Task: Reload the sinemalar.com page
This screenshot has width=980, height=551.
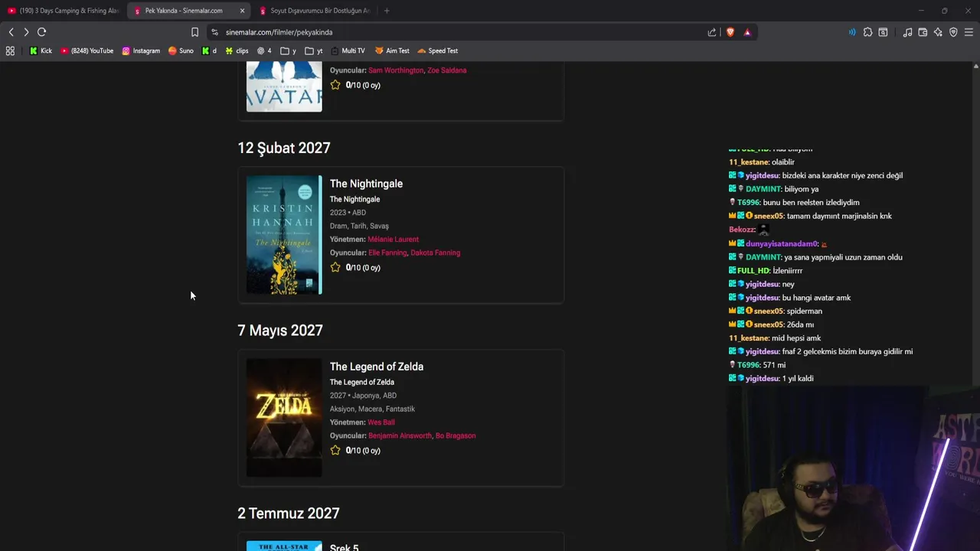Action: point(42,32)
